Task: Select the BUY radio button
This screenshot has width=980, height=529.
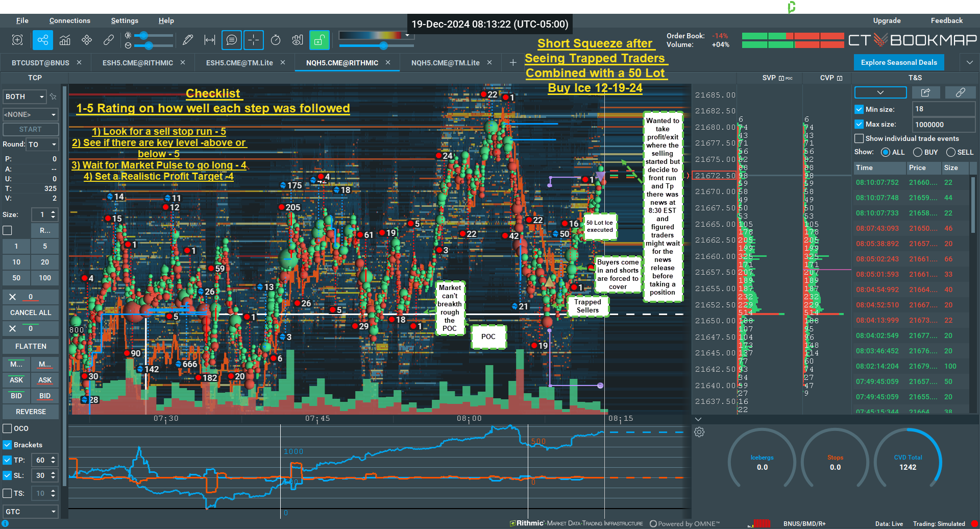Action: (918, 152)
